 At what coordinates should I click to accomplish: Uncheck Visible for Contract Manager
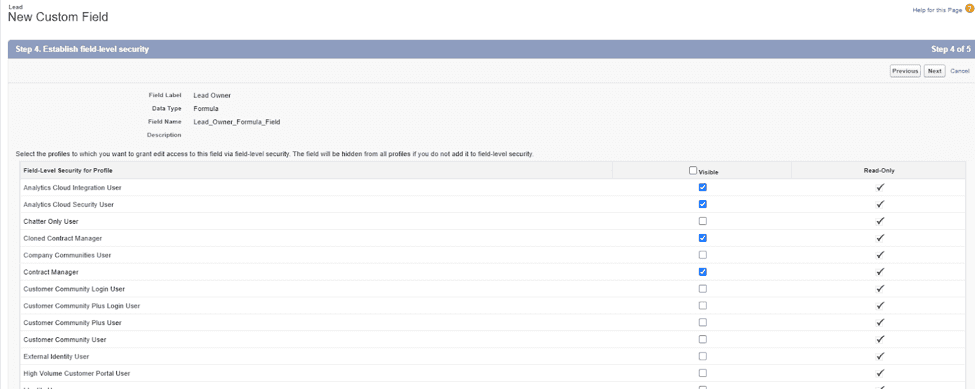click(x=703, y=272)
